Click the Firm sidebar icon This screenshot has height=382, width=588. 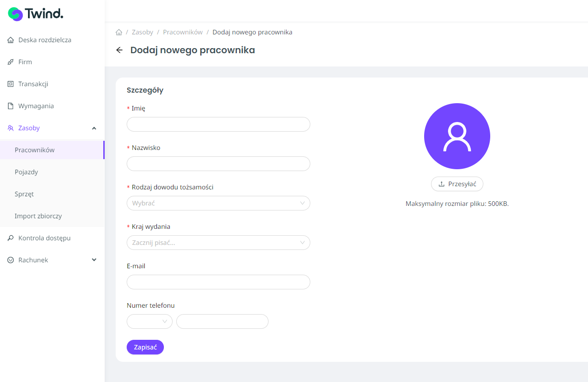pyautogui.click(x=11, y=62)
